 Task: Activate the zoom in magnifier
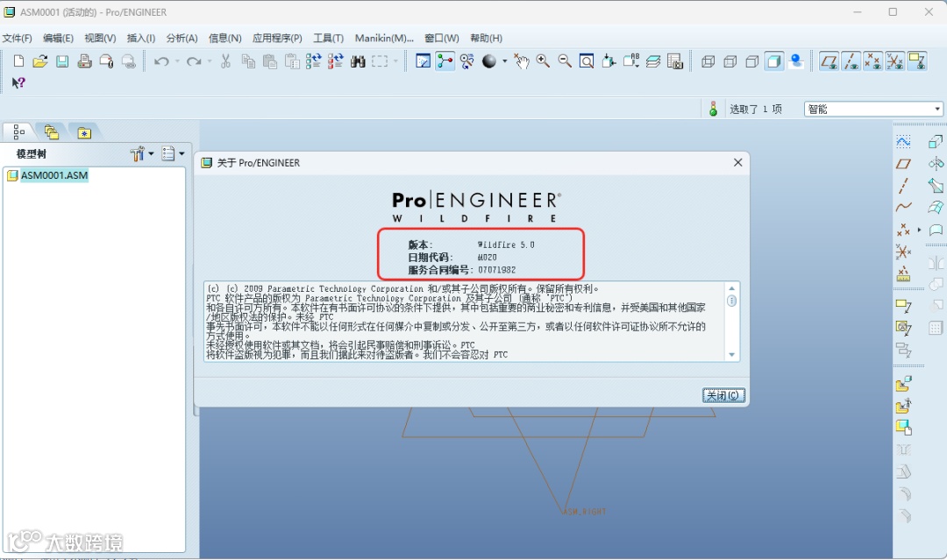pos(543,61)
